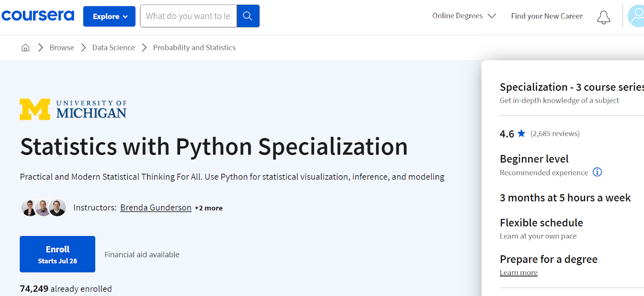This screenshot has height=296, width=644.
Task: Click Learn more under Prepare for a degree
Action: click(518, 273)
